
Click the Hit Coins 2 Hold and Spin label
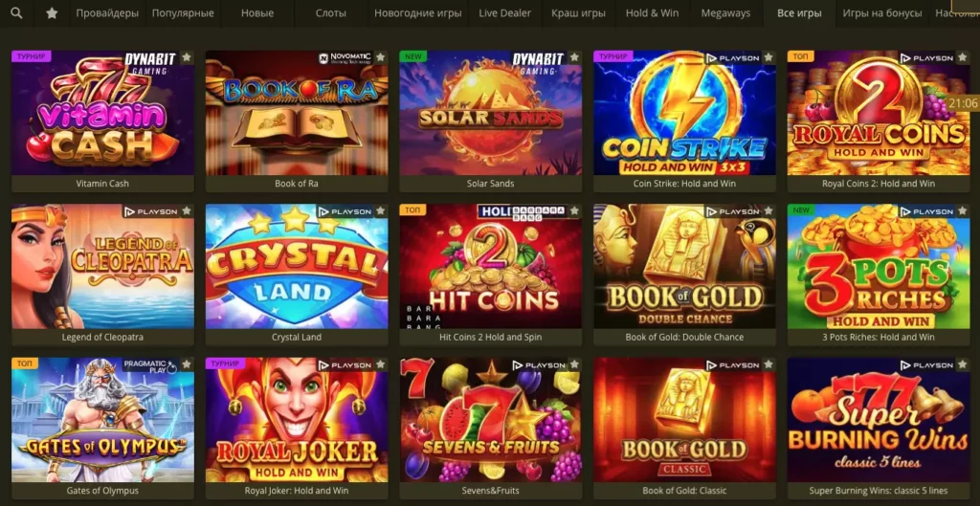click(x=491, y=337)
